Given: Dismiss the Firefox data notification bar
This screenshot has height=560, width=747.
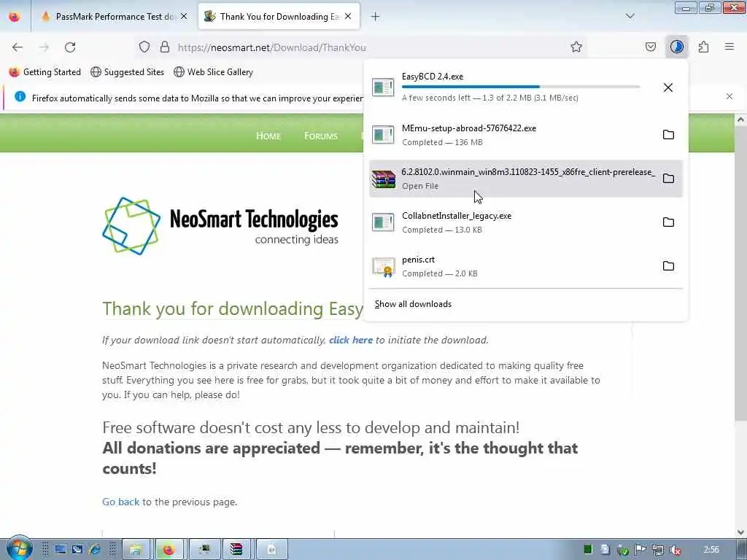Looking at the screenshot, I should tap(729, 97).
